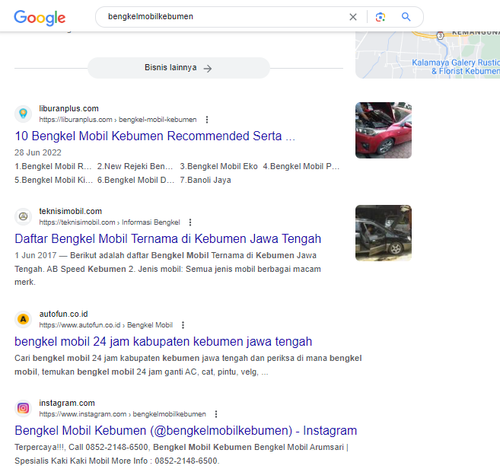Click the autofun.co.id favicon
Image resolution: width=500 pixels, height=473 pixels.
23,319
